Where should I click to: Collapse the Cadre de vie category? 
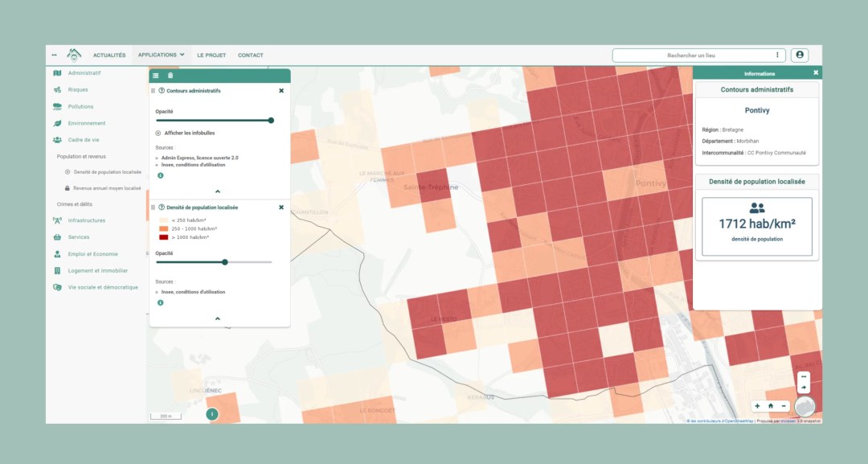(76, 140)
